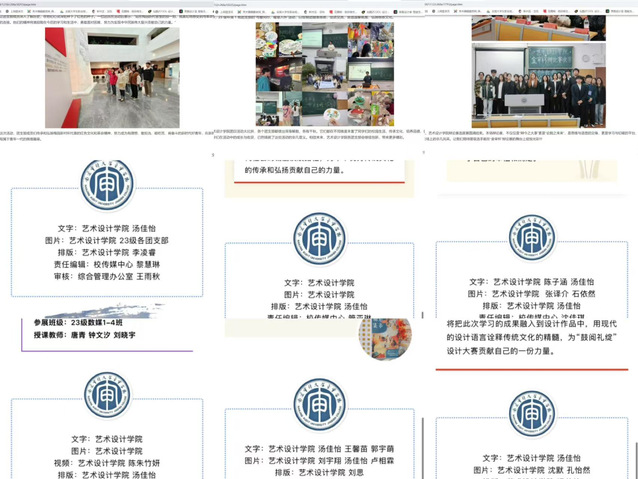Click the seal above the 陈朱竹妍 video credit

click(107, 397)
